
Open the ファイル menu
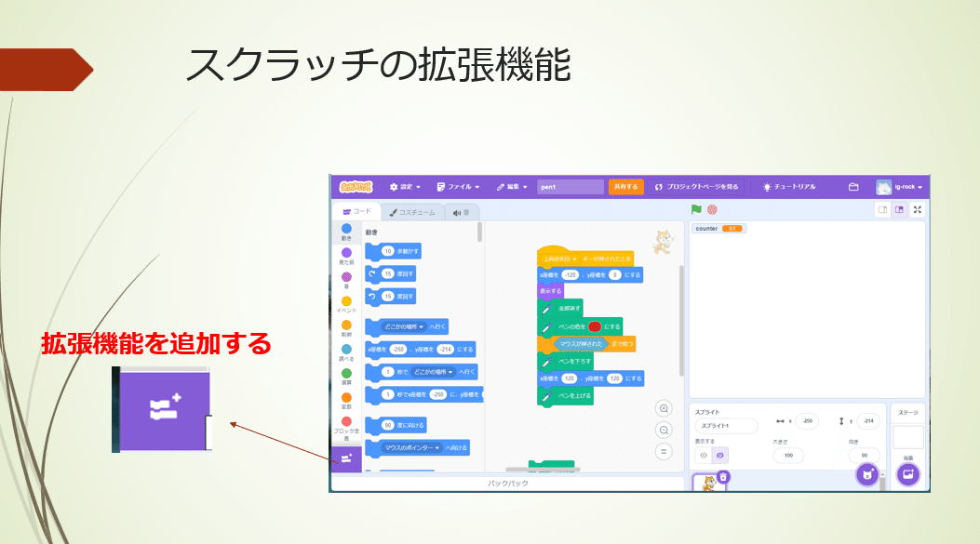pos(458,187)
